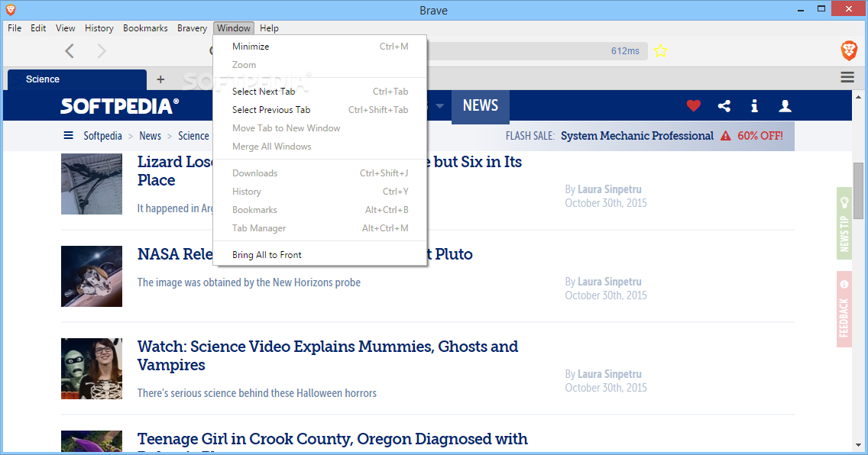The width and height of the screenshot is (868, 455).
Task: Click the URL bar showing 612ms
Action: click(537, 51)
